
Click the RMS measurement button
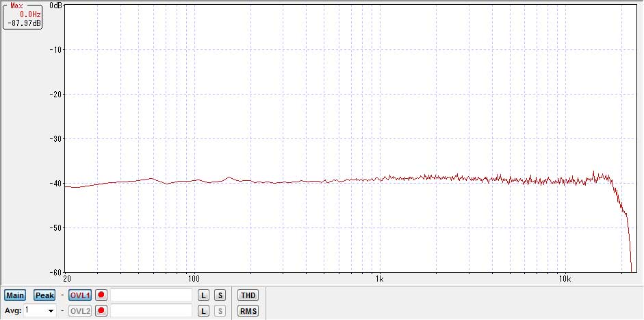pos(248,311)
